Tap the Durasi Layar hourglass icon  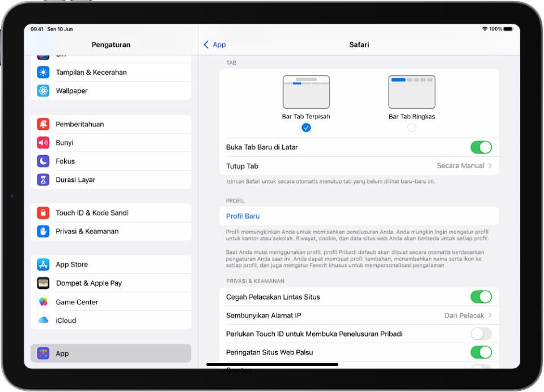tap(43, 180)
